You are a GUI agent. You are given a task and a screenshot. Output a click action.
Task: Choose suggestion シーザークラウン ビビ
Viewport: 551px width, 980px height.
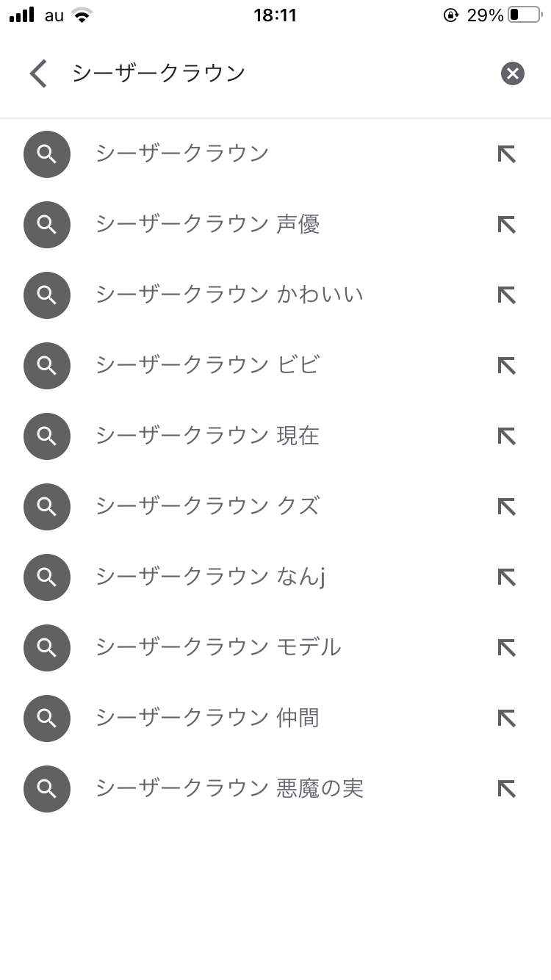[207, 366]
